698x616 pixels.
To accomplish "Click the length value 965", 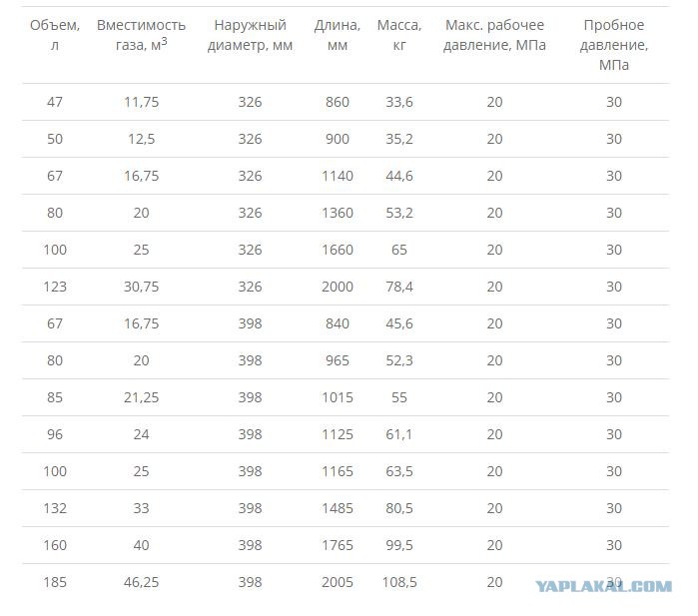I will coord(337,360).
